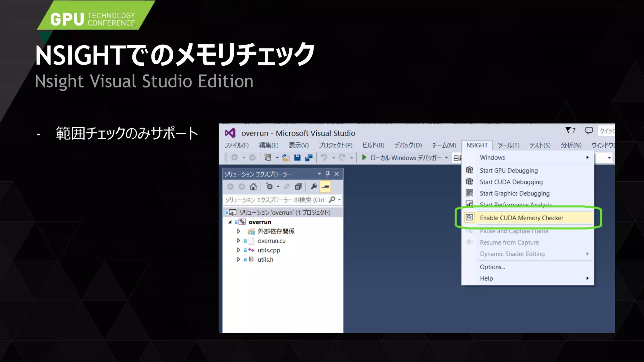644x362 pixels.
Task: Open the 表示(V) menu
Action: point(299,145)
